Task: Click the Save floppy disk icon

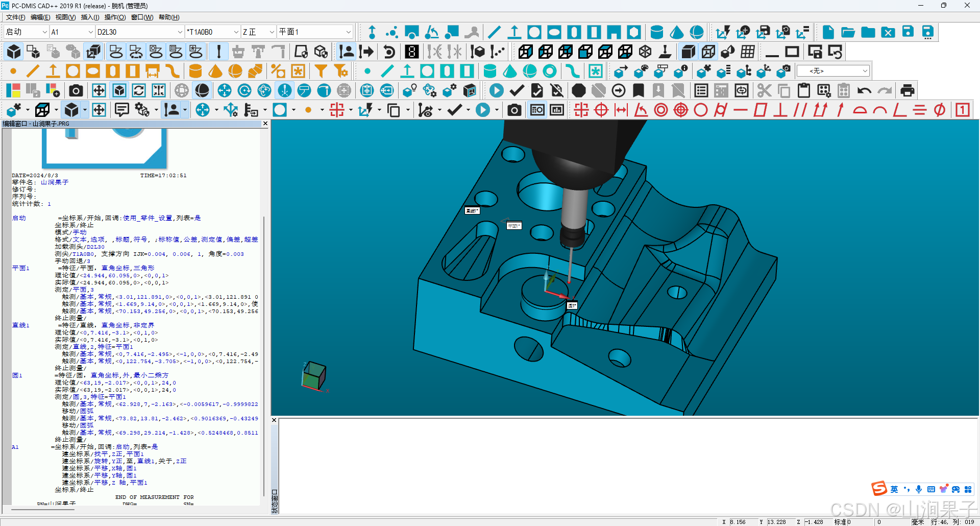Action: [908, 32]
